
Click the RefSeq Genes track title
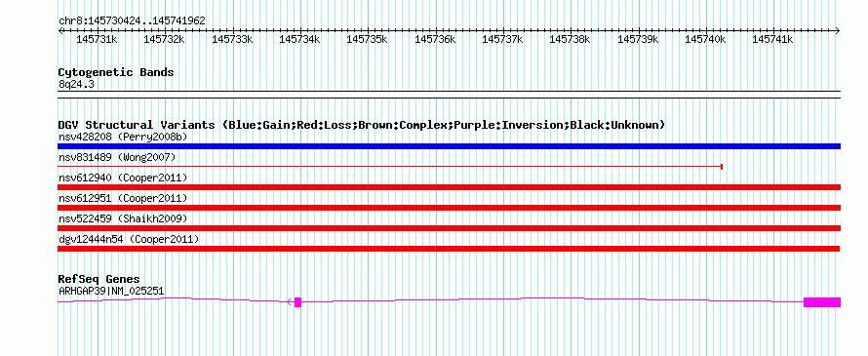point(99,279)
